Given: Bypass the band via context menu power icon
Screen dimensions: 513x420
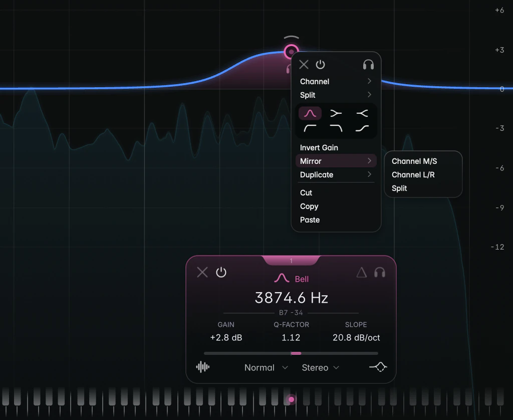Looking at the screenshot, I should tap(320, 65).
